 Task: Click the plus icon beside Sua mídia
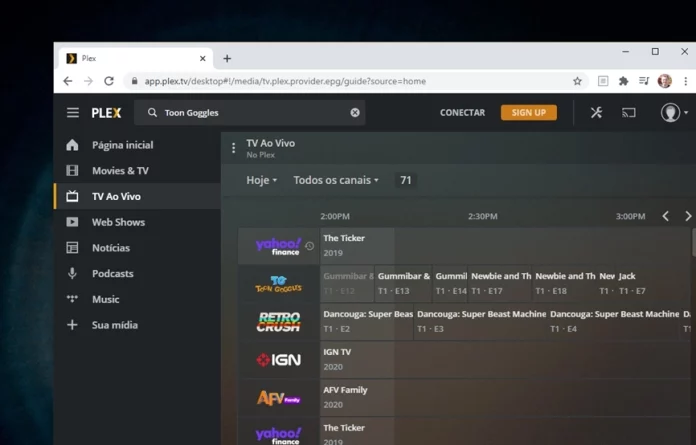pos(72,325)
